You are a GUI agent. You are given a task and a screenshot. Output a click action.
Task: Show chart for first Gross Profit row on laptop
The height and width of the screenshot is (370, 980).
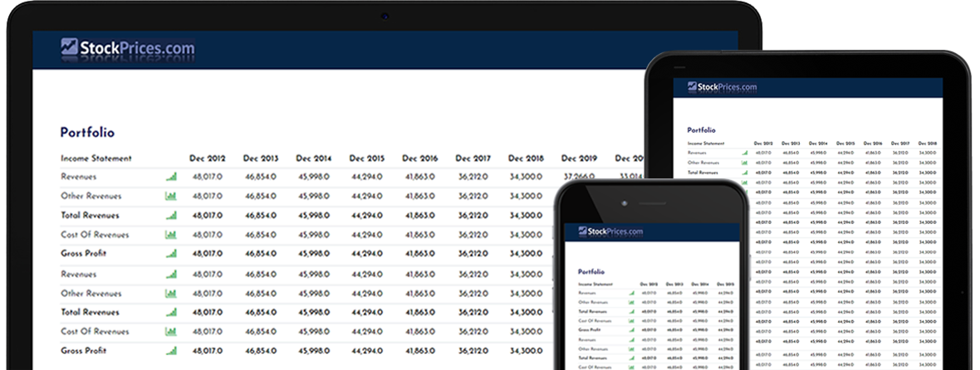(x=171, y=254)
